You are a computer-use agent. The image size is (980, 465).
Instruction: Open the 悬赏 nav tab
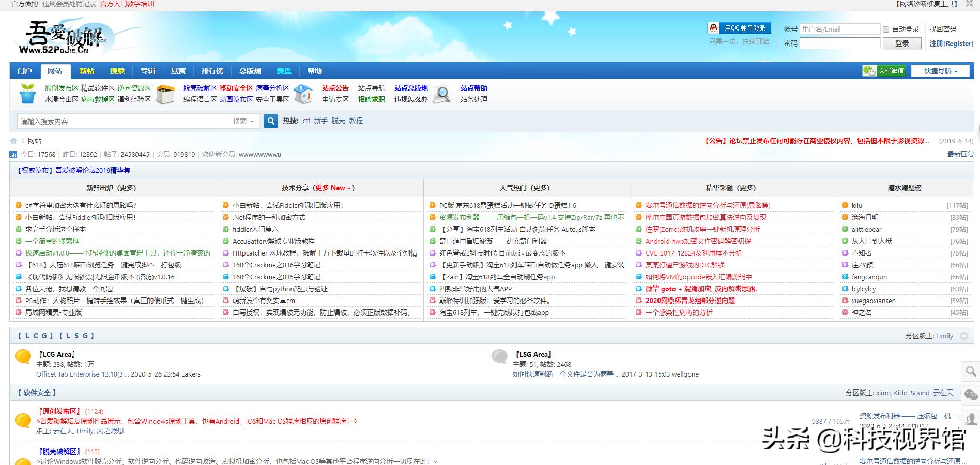click(x=178, y=71)
